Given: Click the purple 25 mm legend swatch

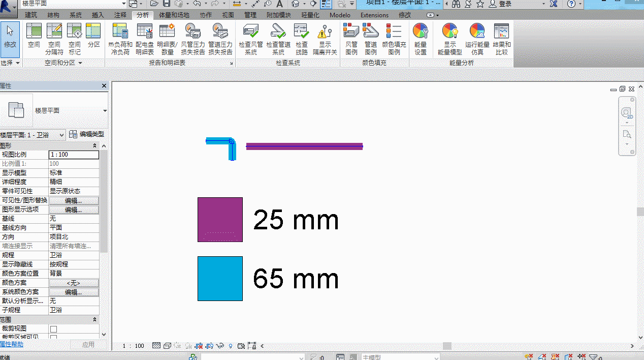Looking at the screenshot, I should tap(220, 220).
